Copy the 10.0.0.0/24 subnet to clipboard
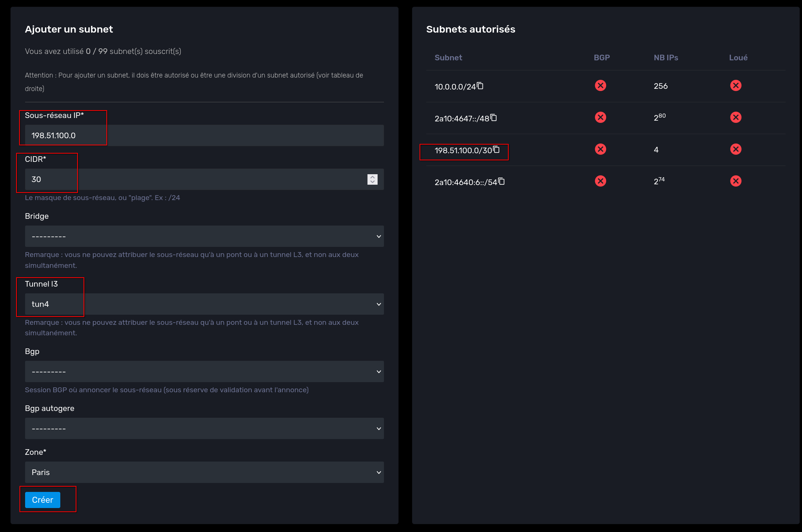This screenshot has height=532, width=802. [480, 86]
